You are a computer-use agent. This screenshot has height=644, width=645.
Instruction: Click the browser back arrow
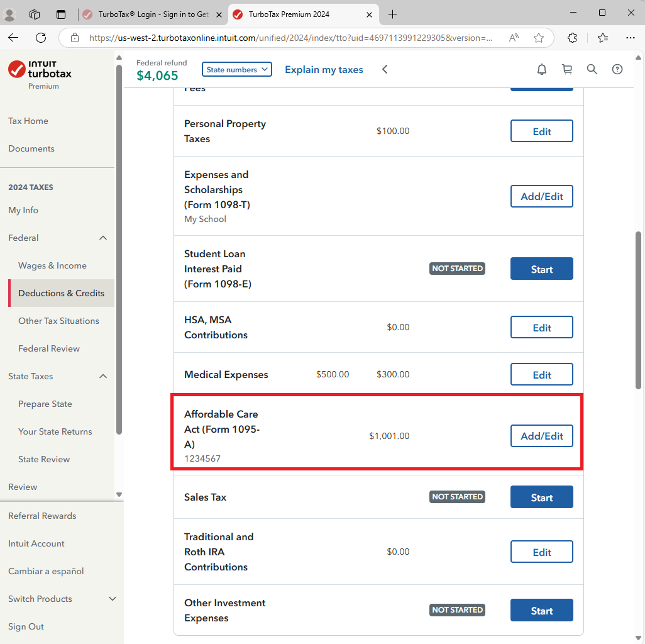[13, 38]
